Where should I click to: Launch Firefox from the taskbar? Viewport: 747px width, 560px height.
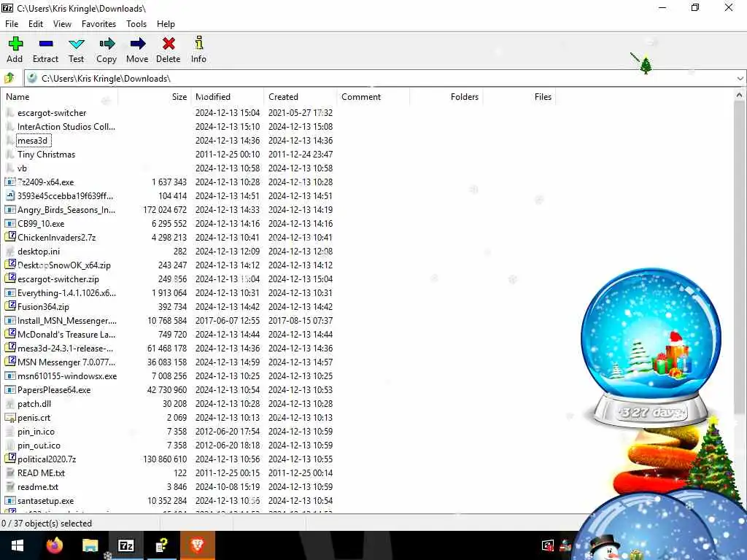[x=54, y=545]
